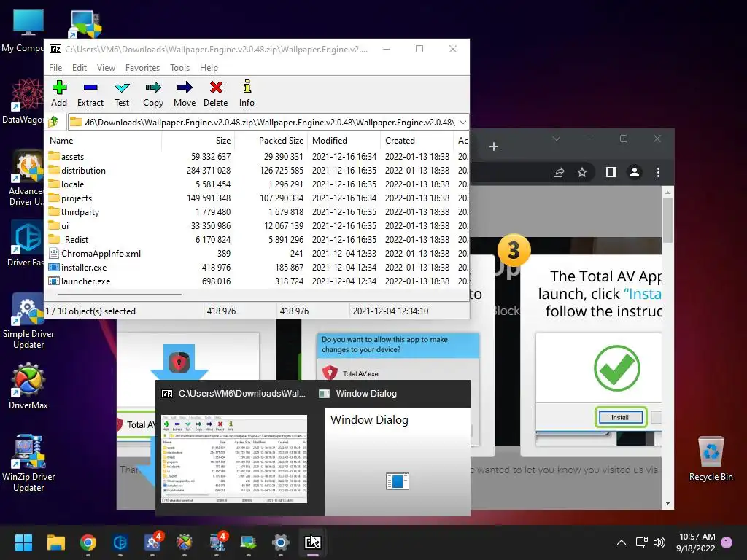Open the taskbar clock and date
The height and width of the screenshot is (560, 747).
(697, 542)
